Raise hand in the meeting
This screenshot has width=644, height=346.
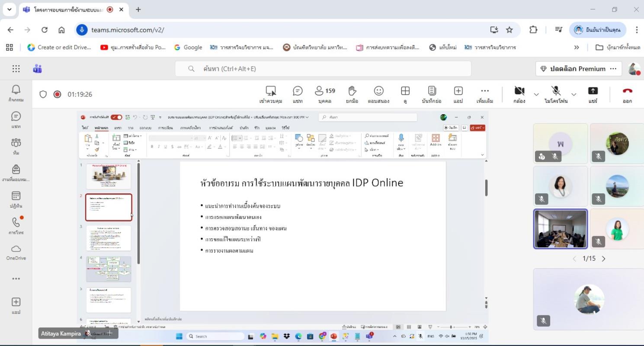pyautogui.click(x=352, y=94)
